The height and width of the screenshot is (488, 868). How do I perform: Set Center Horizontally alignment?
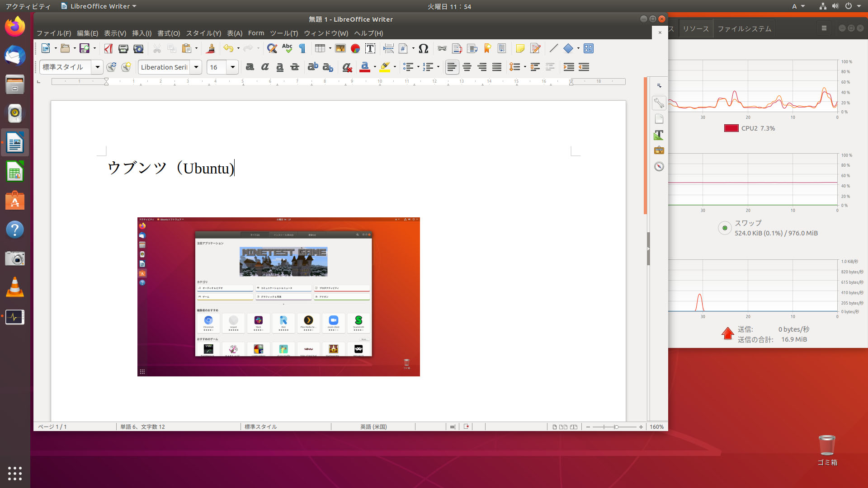pyautogui.click(x=467, y=67)
